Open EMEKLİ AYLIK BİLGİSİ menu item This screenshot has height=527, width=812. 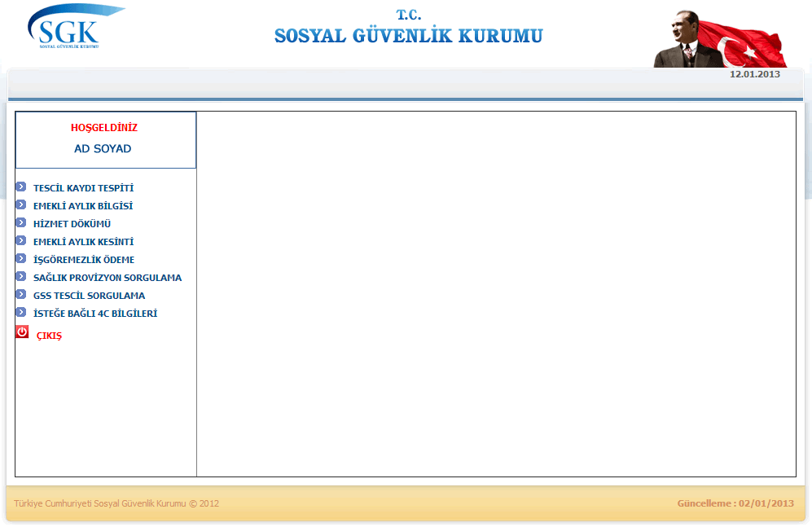click(x=83, y=206)
